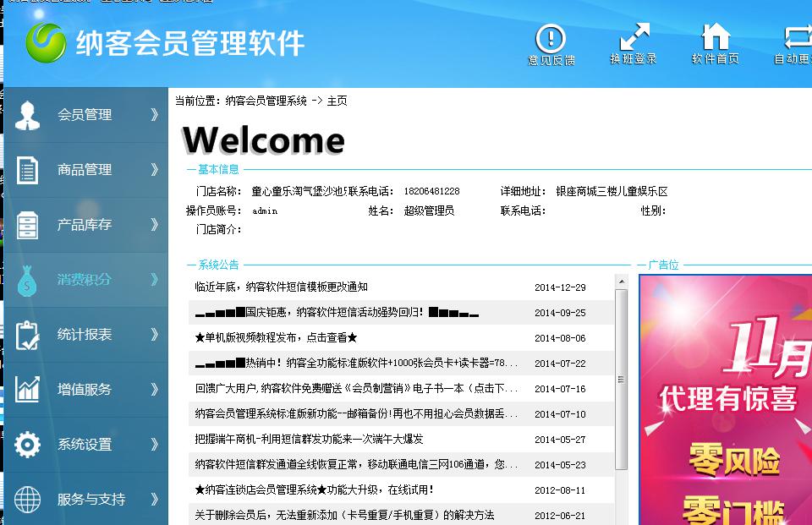
Task: Click the 服务与支持 globe icon
Action: [27, 500]
